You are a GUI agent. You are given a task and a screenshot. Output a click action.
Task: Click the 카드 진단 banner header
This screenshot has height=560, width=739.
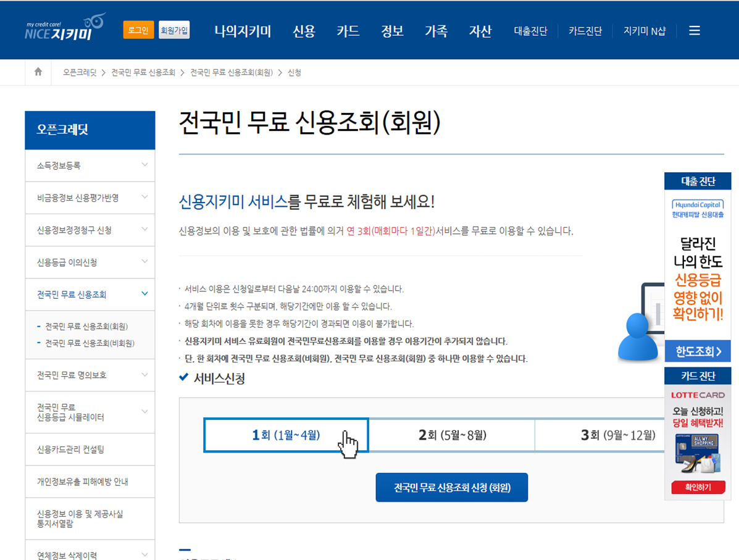(698, 375)
